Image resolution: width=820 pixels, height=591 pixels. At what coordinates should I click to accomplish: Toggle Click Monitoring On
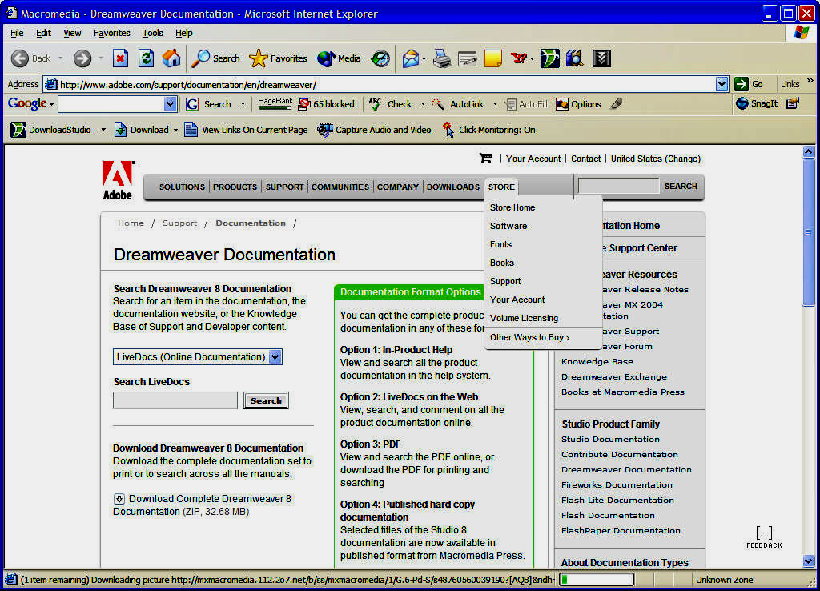click(489, 130)
